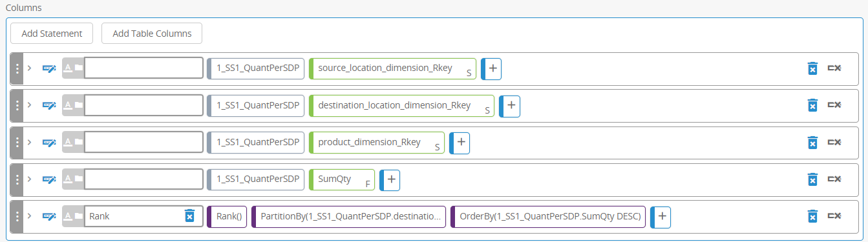Click the alias field of SumQty row
The image size is (868, 242).
click(143, 179)
